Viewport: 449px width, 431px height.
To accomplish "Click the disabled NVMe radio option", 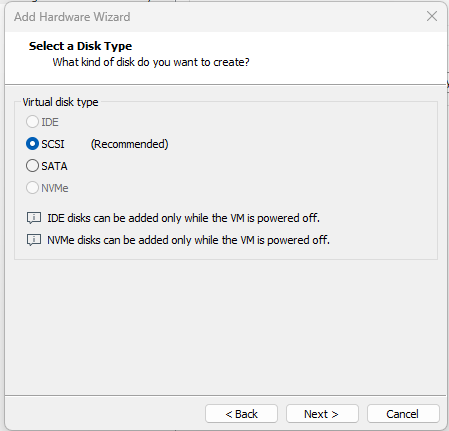I will 32,188.
